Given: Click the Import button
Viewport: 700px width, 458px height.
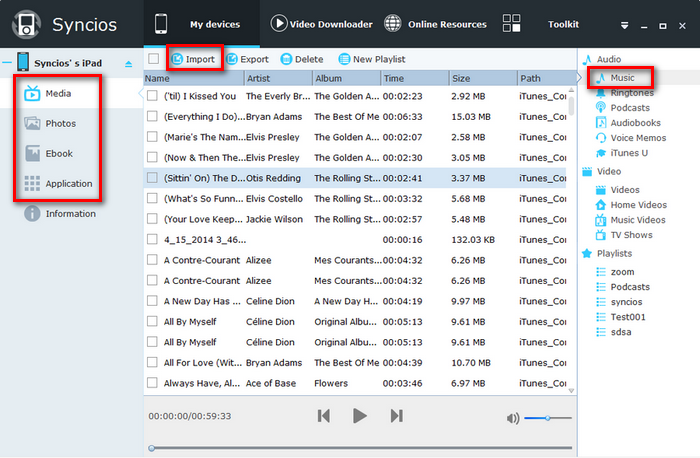Looking at the screenshot, I should coord(193,59).
